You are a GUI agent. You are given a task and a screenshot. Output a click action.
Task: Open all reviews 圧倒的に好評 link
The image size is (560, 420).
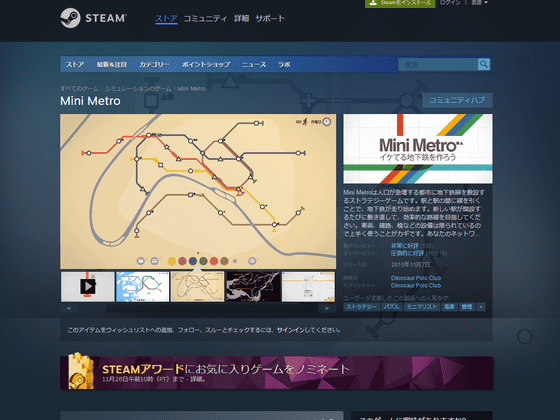click(x=407, y=253)
